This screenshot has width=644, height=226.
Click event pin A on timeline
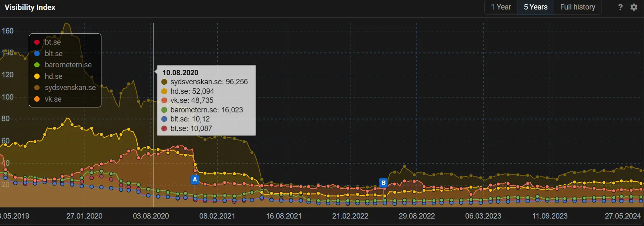tap(195, 180)
